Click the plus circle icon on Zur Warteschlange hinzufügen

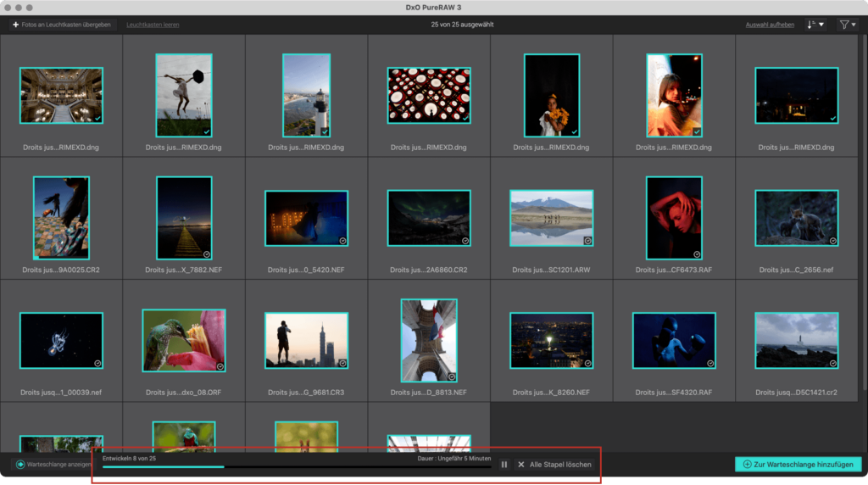[747, 465]
